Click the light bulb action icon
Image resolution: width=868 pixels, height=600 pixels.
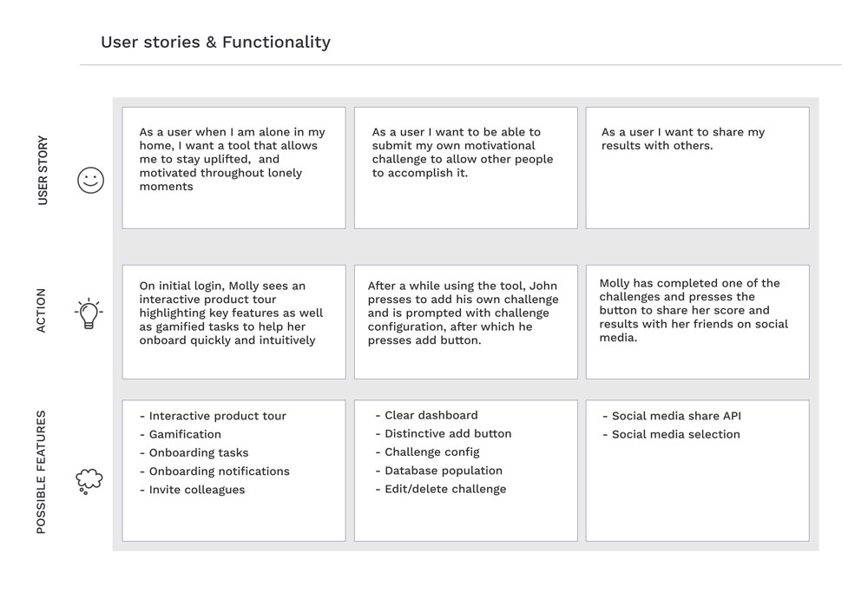pos(89,313)
